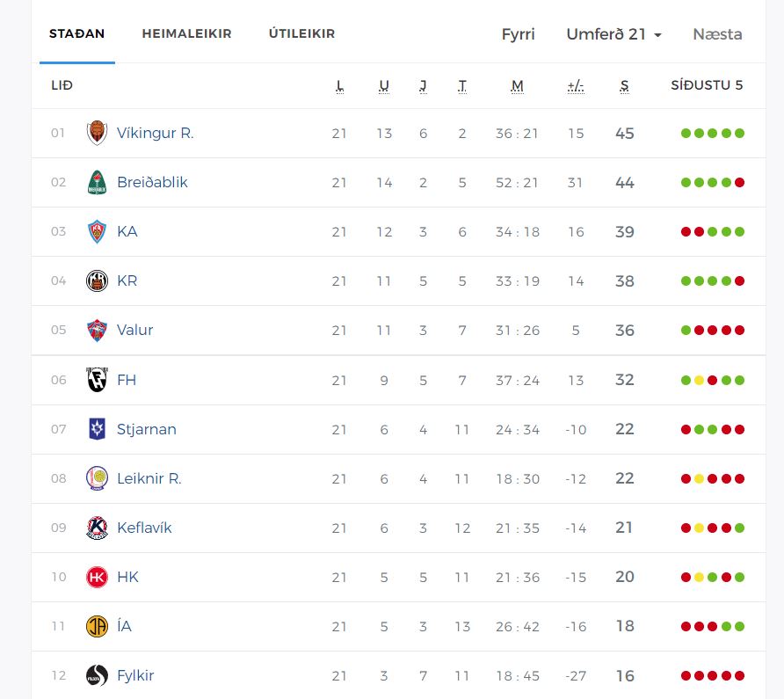Select the Staðan standings tab
Screen dimensions: 784x699
77,33
